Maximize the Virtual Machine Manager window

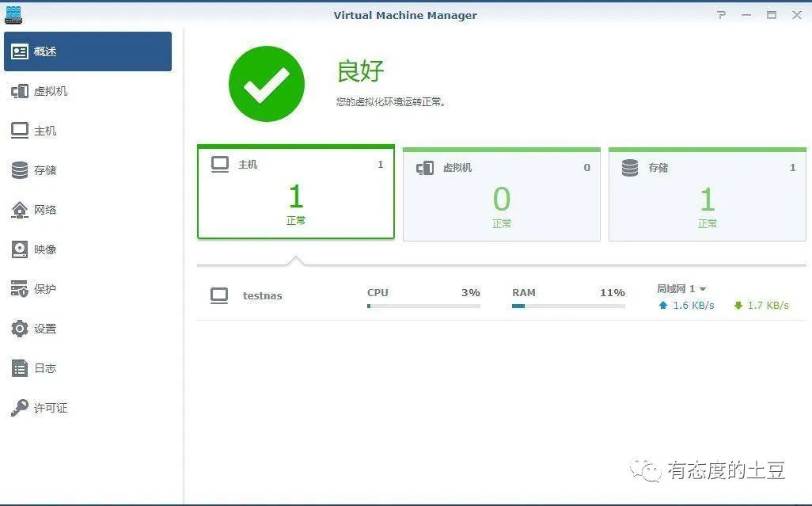[772, 15]
